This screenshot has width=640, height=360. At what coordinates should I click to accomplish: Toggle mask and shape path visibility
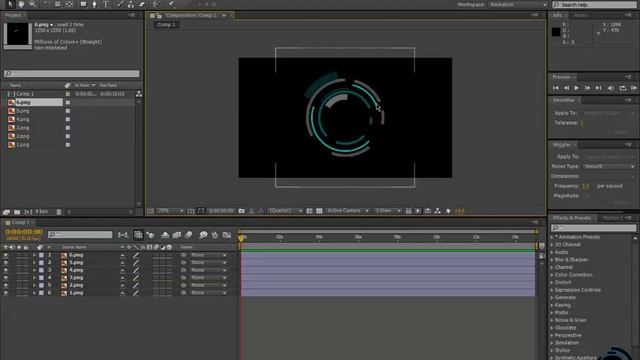pyautogui.click(x=200, y=211)
